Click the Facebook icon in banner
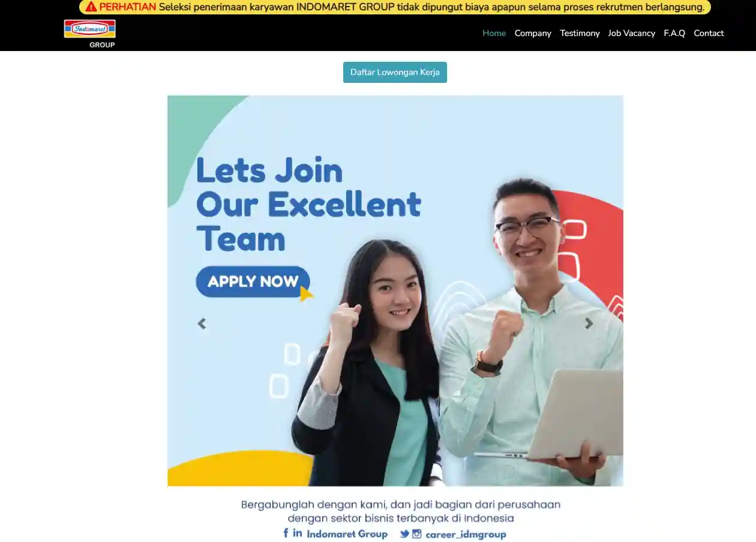 [286, 533]
